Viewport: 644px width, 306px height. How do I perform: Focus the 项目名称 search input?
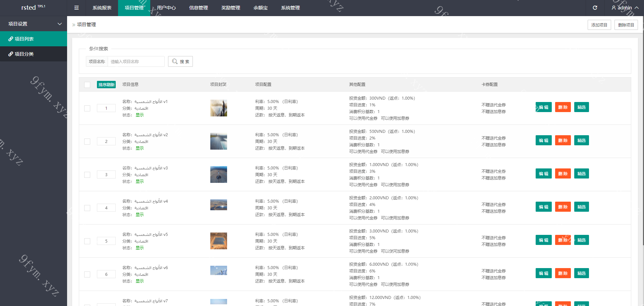(x=136, y=61)
